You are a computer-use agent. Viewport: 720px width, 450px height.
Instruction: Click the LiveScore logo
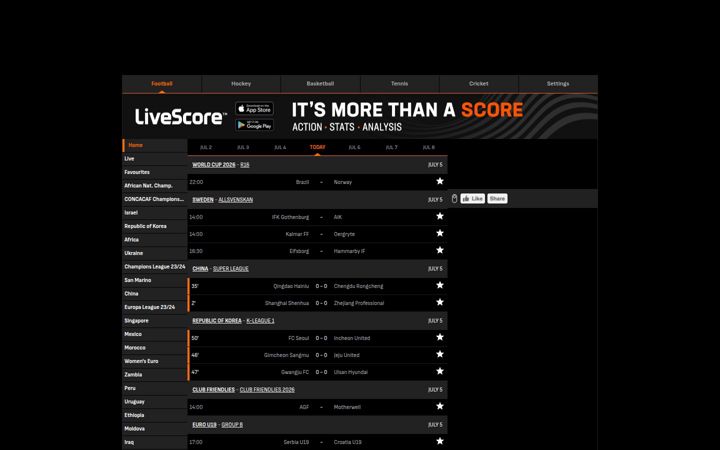[180, 117]
